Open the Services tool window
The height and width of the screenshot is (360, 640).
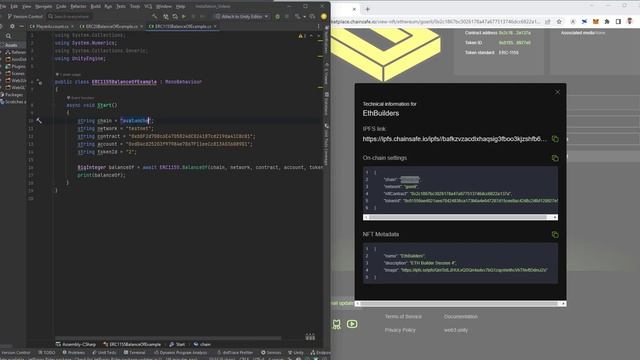(271, 352)
